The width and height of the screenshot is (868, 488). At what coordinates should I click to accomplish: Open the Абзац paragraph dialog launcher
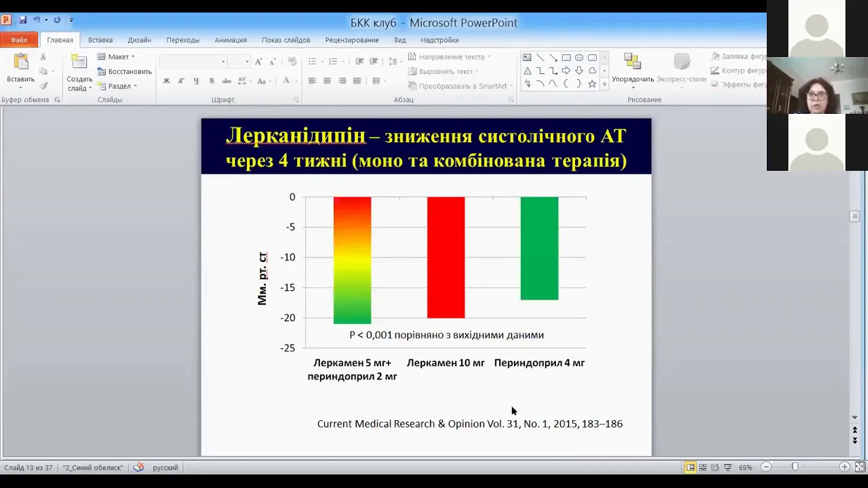(511, 100)
